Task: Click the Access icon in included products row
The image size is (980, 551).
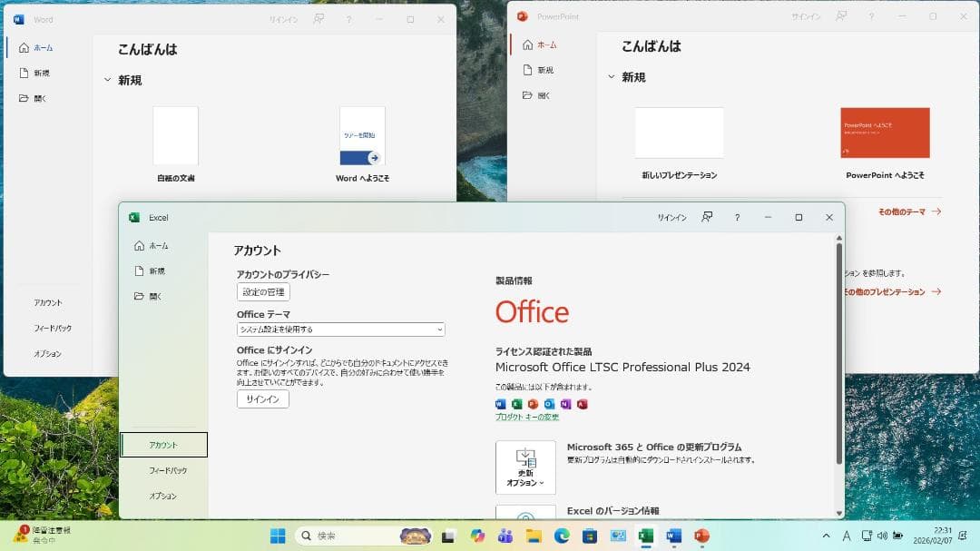Action: click(582, 404)
